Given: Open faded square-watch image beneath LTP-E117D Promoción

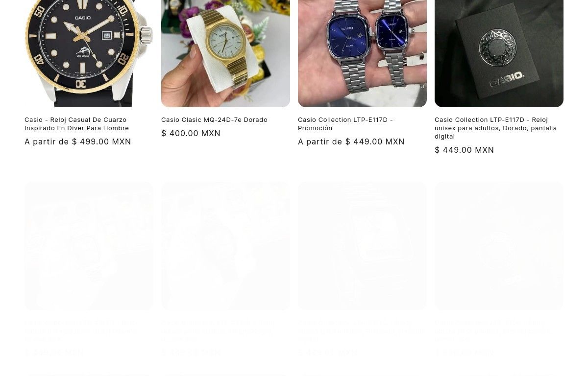Looking at the screenshot, I should pyautogui.click(x=362, y=246).
